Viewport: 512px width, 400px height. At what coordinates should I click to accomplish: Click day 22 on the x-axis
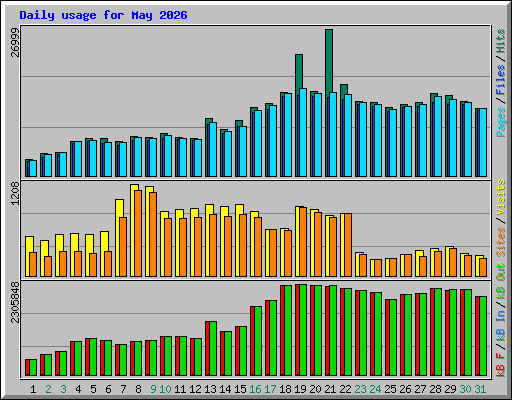pyautogui.click(x=345, y=389)
